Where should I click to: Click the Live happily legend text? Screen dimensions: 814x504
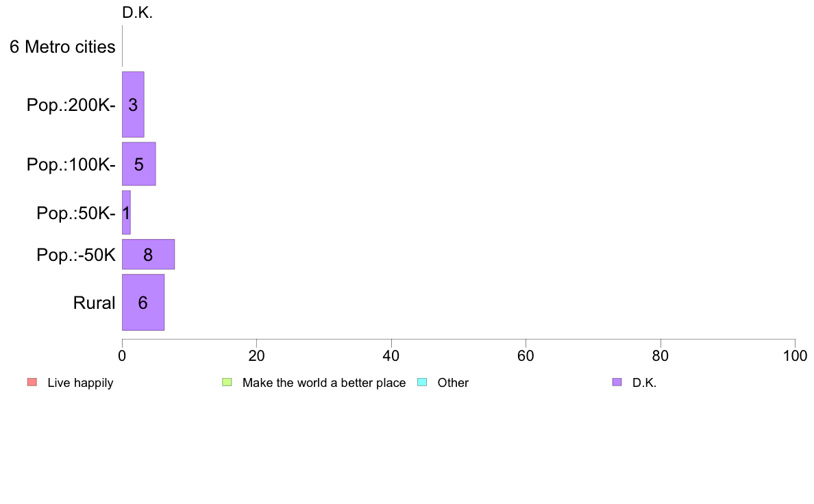point(80,383)
